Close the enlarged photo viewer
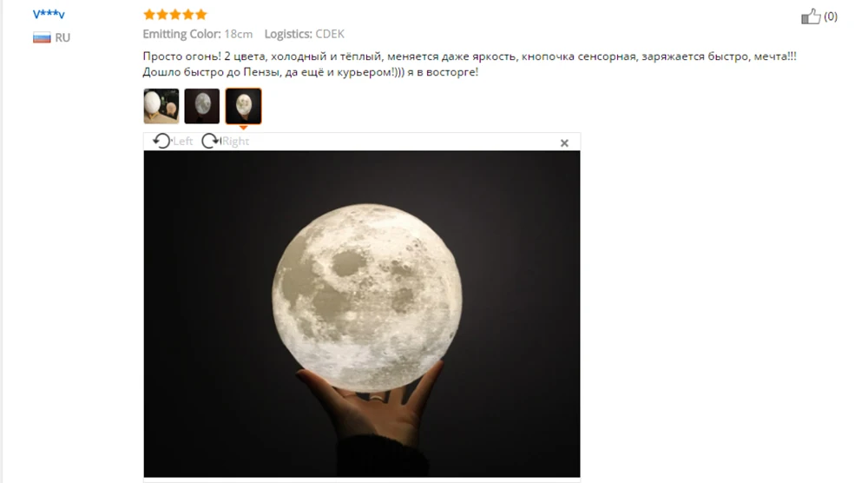The width and height of the screenshot is (868, 483). (564, 143)
